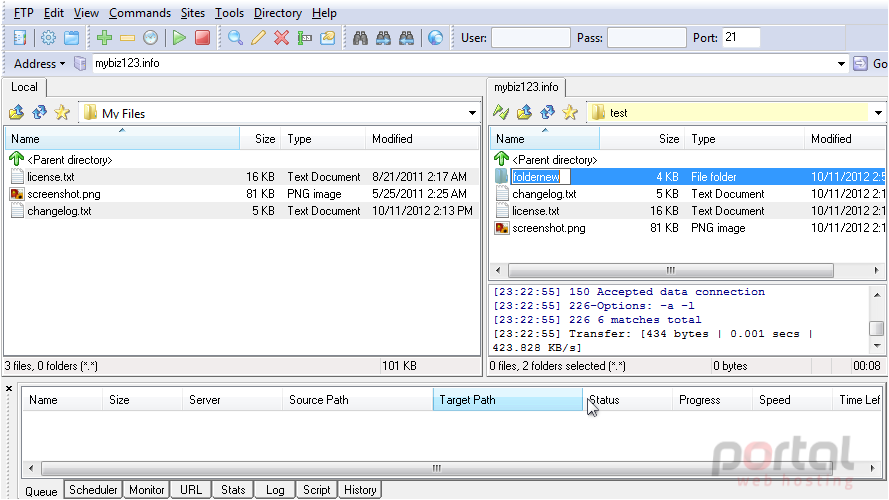Switch to the URL tab

pyautogui.click(x=191, y=490)
